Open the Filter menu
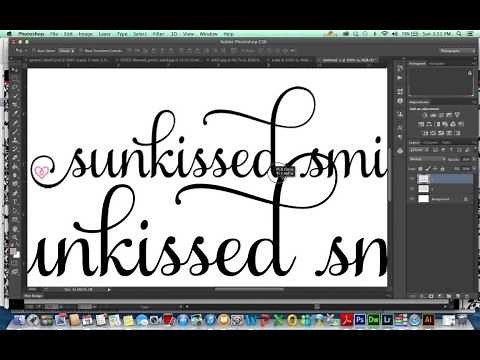The image size is (480, 360). (159, 34)
